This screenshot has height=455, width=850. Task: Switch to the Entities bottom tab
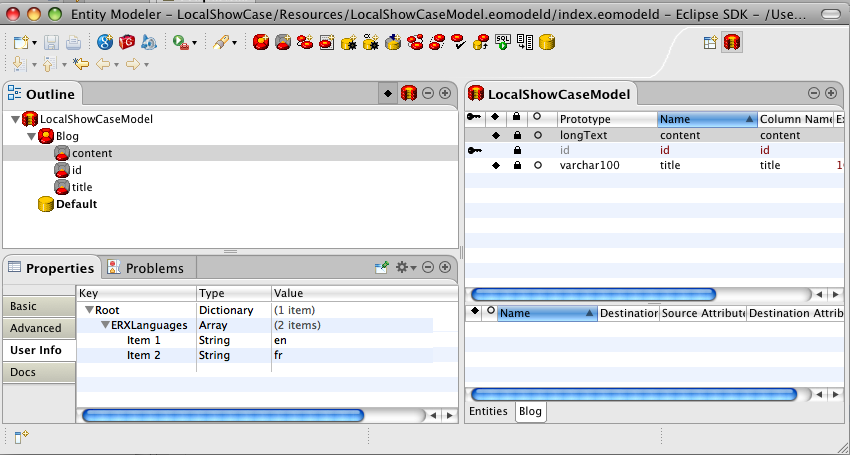pos(488,411)
